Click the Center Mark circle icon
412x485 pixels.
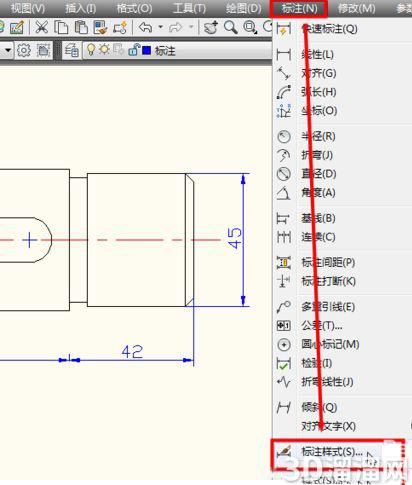[x=284, y=344]
